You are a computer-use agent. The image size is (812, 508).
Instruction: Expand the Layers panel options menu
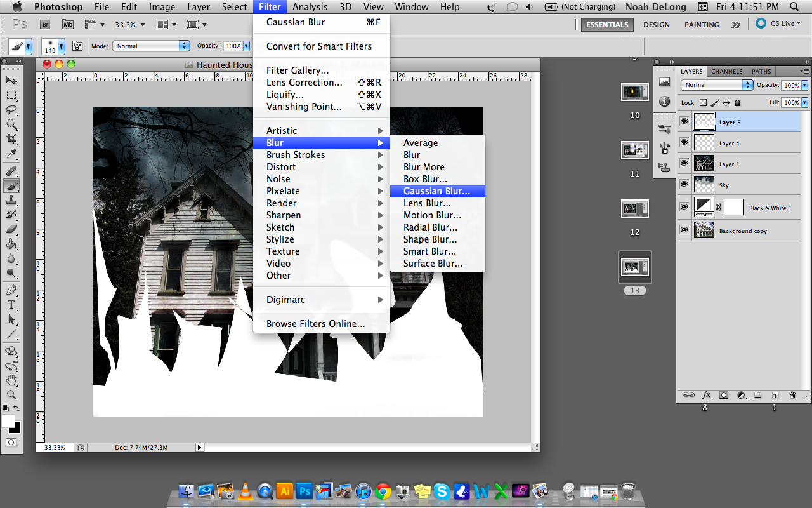pyautogui.click(x=805, y=71)
